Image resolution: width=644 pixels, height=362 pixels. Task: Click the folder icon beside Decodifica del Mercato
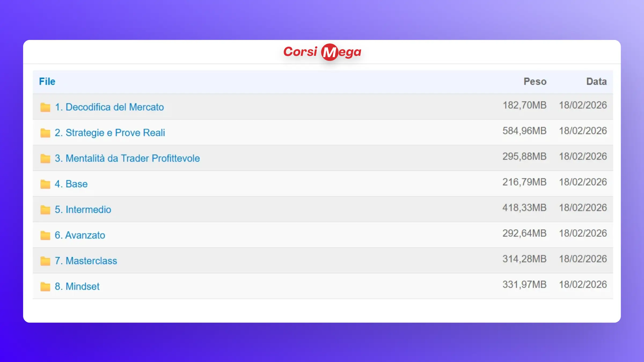pos(45,107)
